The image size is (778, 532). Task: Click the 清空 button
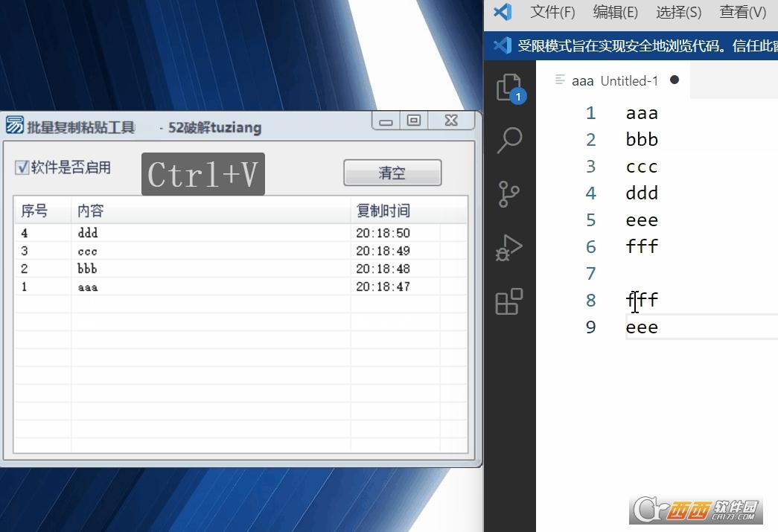tap(392, 173)
